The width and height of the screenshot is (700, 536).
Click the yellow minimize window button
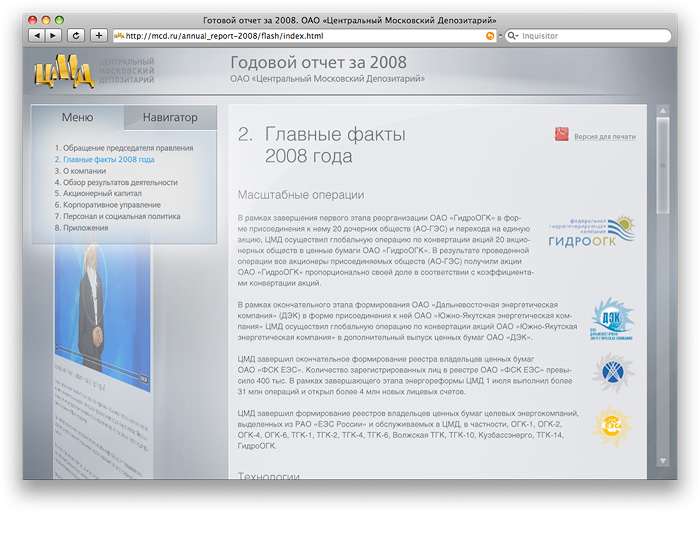pos(46,20)
